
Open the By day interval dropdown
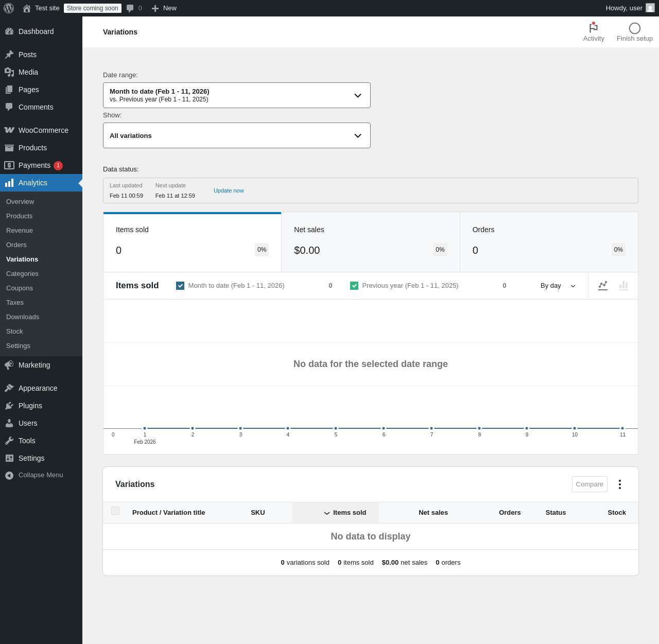(558, 286)
